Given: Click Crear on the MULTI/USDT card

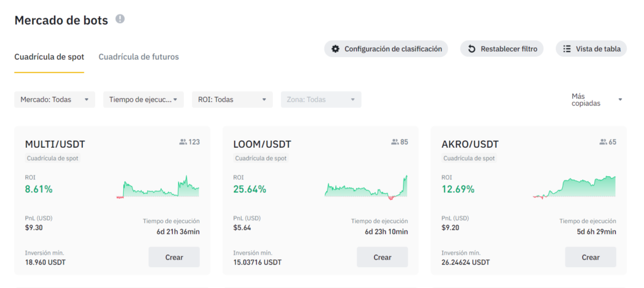Looking at the screenshot, I should [174, 257].
